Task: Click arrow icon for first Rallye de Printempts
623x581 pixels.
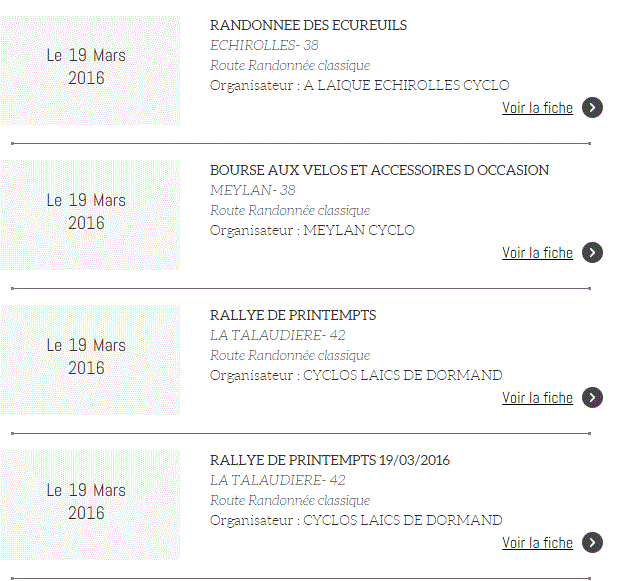Action: [x=592, y=397]
